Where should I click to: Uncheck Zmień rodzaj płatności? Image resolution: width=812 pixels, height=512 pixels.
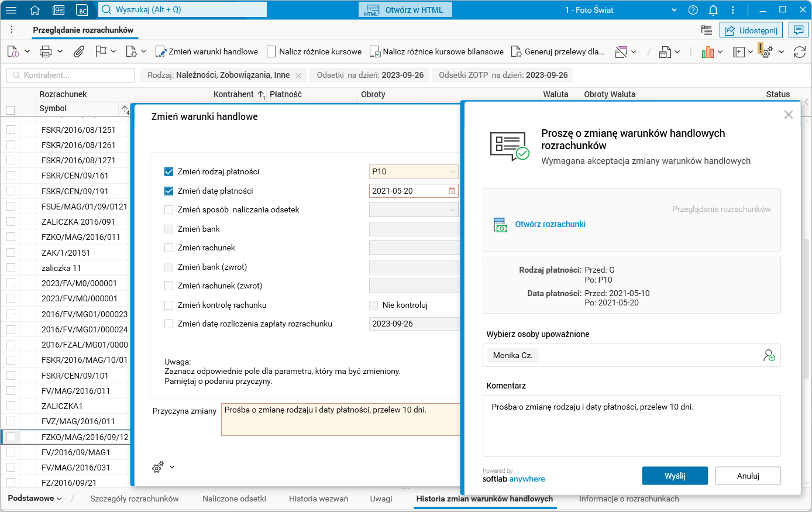pyautogui.click(x=169, y=171)
